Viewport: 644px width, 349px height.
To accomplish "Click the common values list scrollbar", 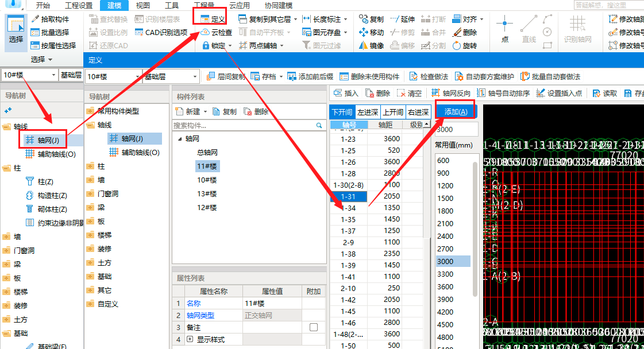I will [475, 230].
